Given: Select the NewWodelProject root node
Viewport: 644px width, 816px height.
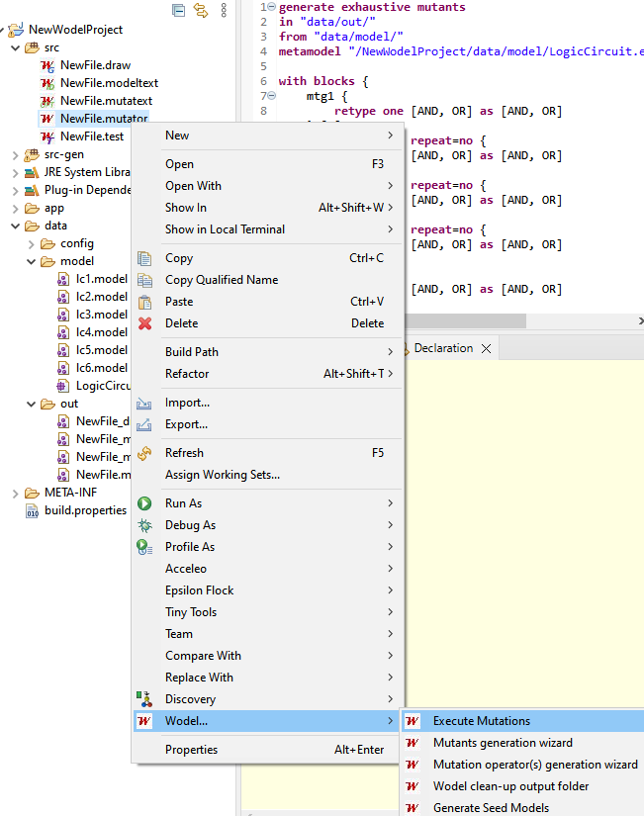Looking at the screenshot, I should [x=75, y=30].
